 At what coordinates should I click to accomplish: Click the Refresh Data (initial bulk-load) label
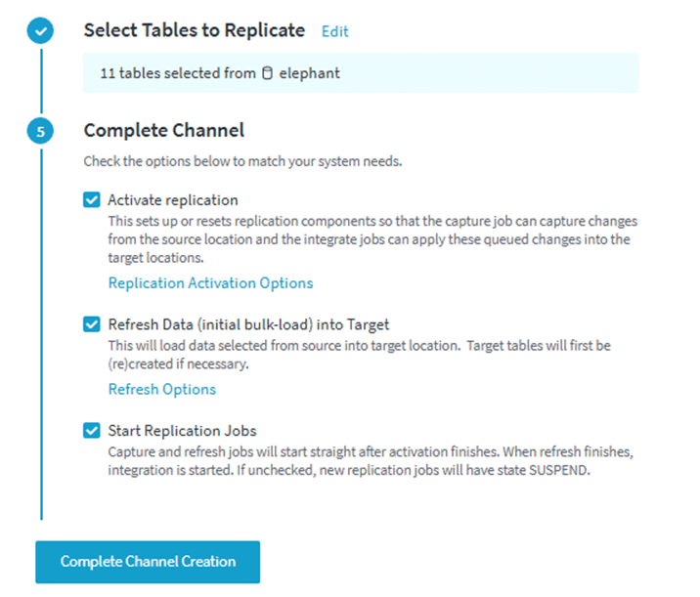pos(248,325)
